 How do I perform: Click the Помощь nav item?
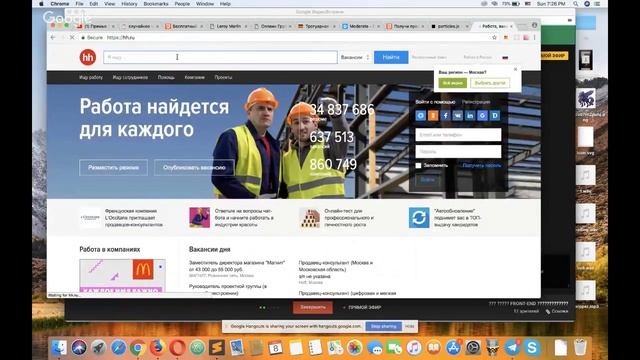tap(166, 77)
